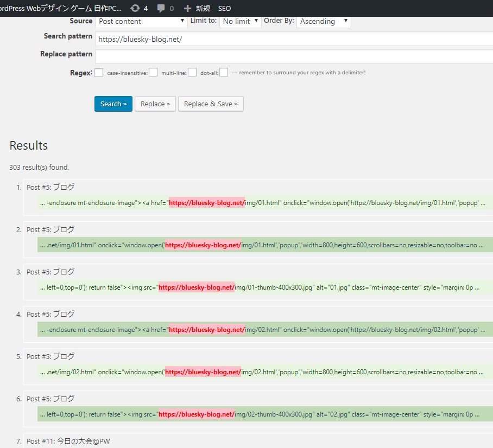Click the updates count 4 in admin bar

(x=146, y=9)
